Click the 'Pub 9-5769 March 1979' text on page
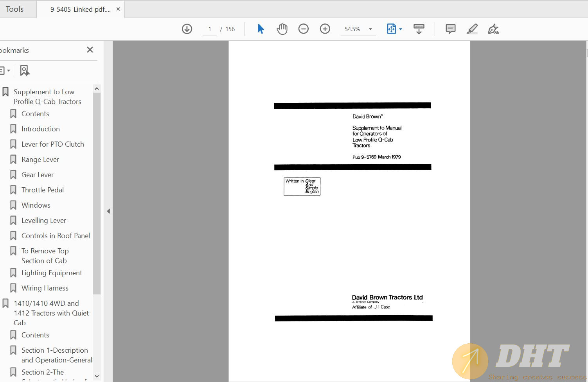 (376, 157)
